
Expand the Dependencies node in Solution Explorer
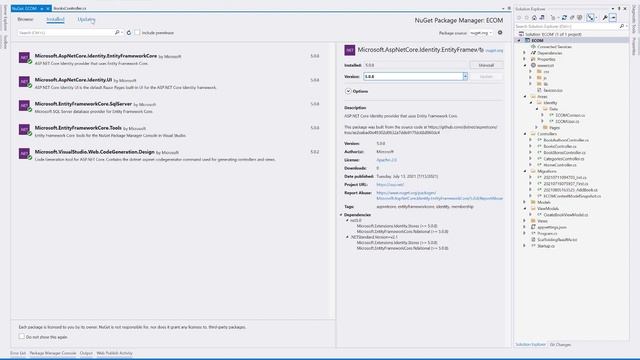click(524, 53)
